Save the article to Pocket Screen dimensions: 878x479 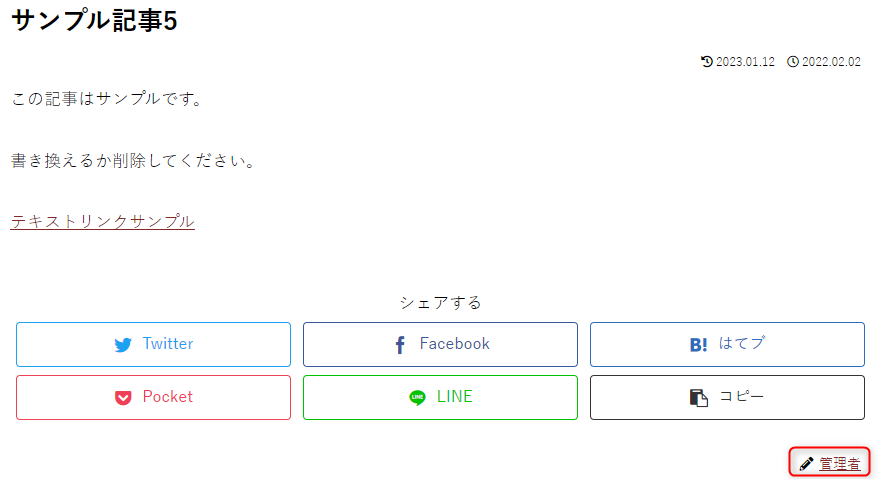coord(153,398)
